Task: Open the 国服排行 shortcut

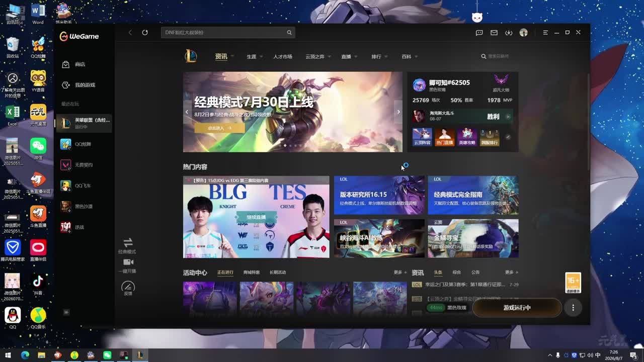Action: click(490, 137)
